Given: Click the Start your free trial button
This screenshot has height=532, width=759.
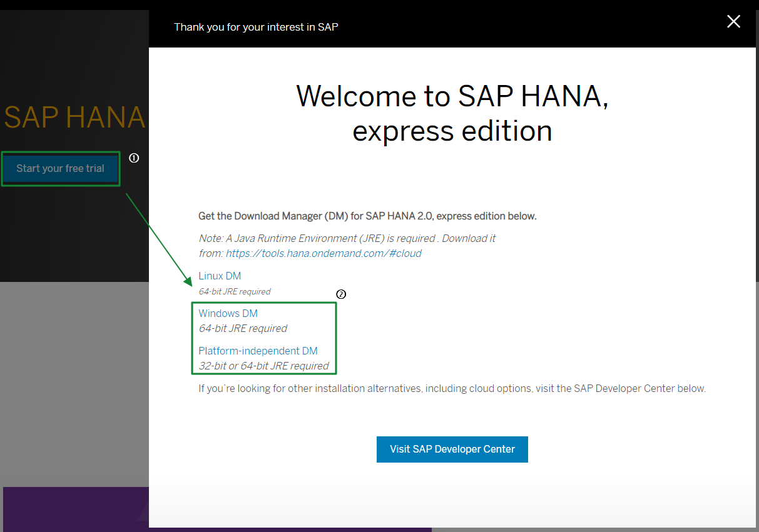Looking at the screenshot, I should (60, 169).
